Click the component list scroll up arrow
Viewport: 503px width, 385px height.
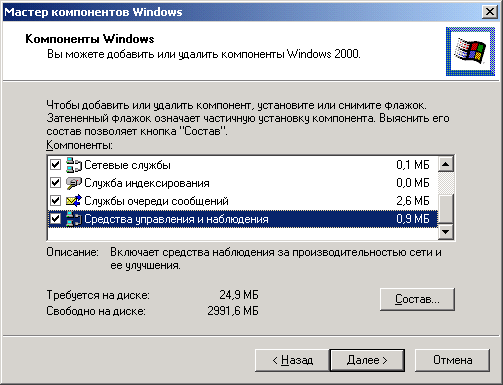tap(446, 164)
